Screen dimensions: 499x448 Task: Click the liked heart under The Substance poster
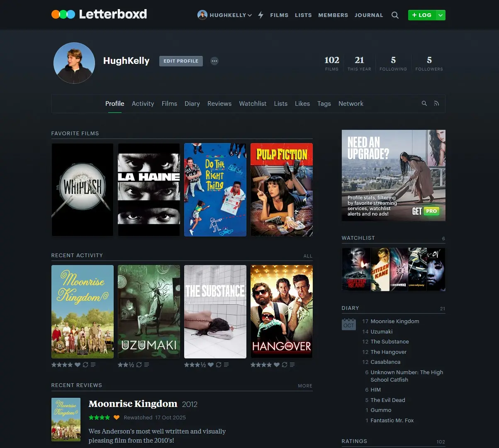(x=211, y=365)
